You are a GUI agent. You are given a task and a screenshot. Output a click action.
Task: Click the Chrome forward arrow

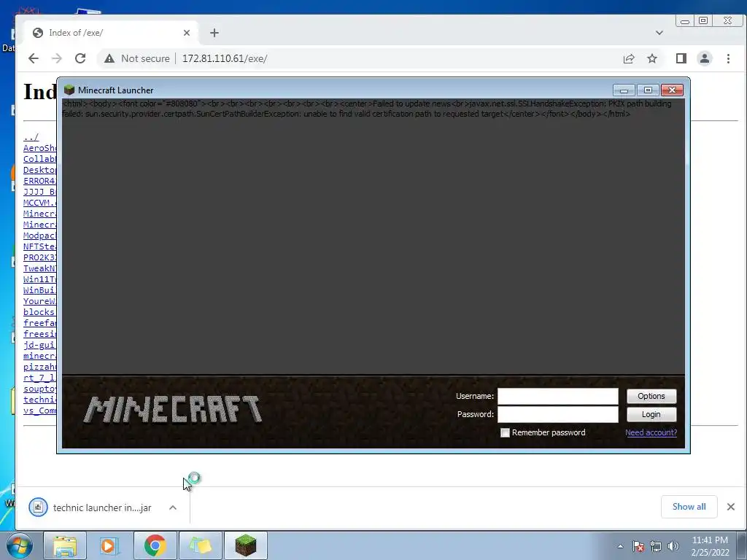tap(57, 58)
